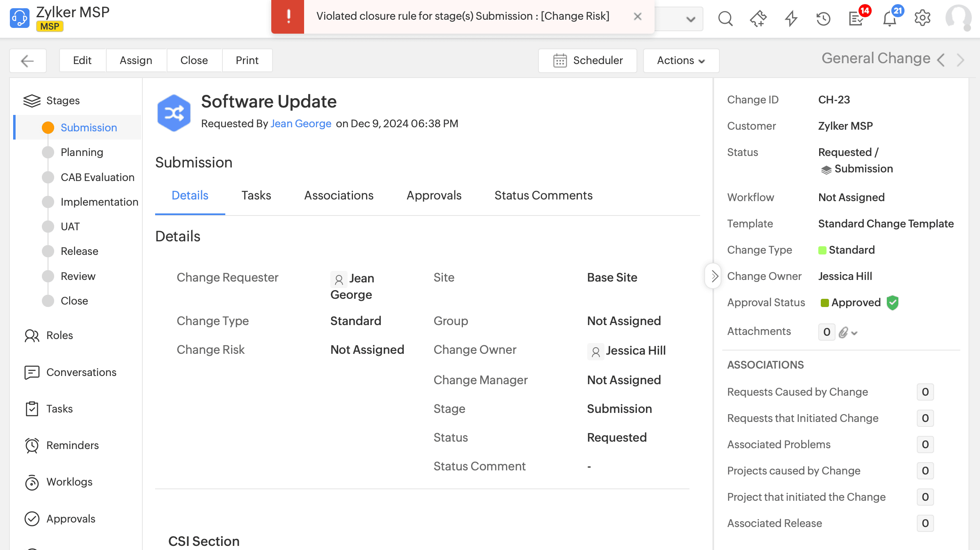Click the Scheduler button
This screenshot has height=550, width=980.
[588, 61]
